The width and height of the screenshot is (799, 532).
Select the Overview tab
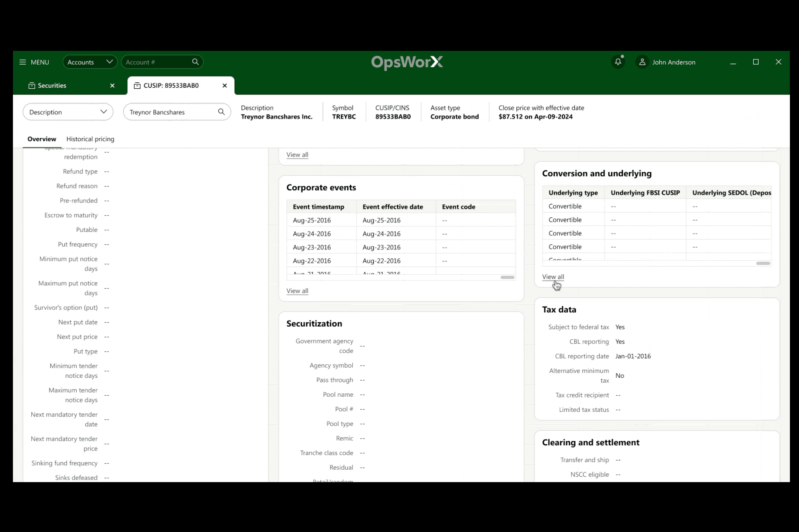coord(42,139)
